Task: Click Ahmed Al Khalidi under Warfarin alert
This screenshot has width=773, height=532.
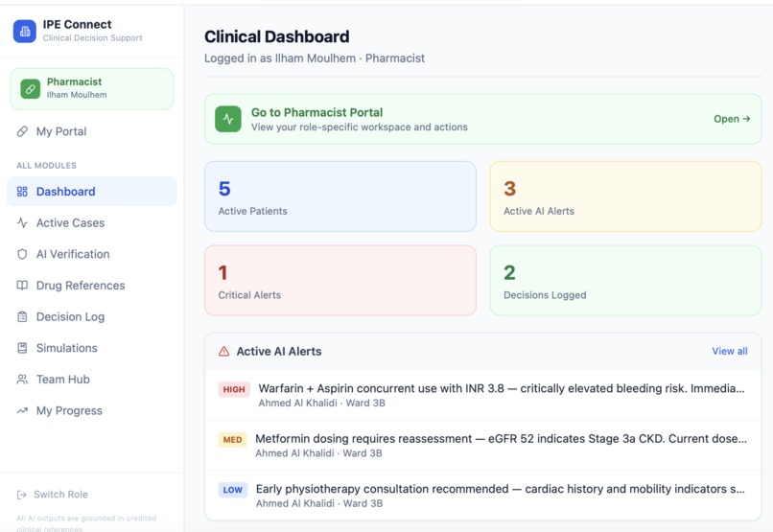Action: (297, 403)
